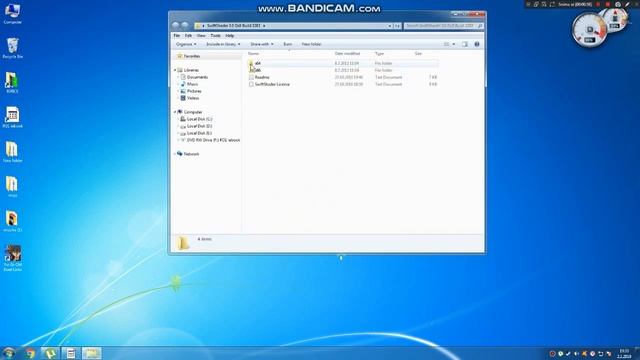Image resolution: width=640 pixels, height=360 pixels.
Task: Open the x64 folder in the file list
Action: tap(258, 63)
